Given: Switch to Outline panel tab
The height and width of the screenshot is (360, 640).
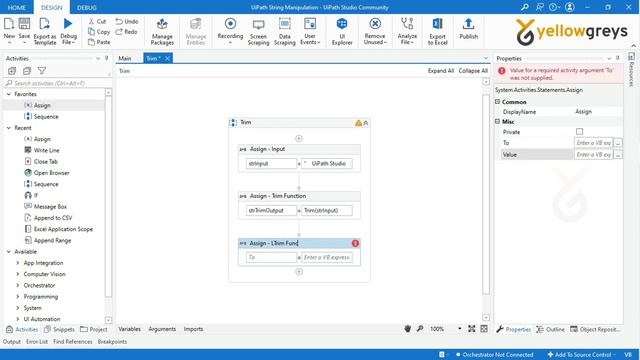Looking at the screenshot, I should point(551,329).
